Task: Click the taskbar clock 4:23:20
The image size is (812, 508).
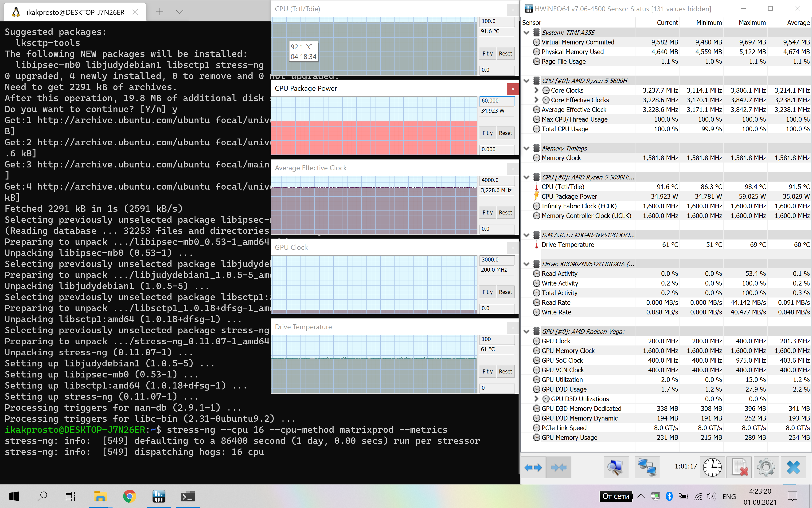Action: click(x=760, y=491)
